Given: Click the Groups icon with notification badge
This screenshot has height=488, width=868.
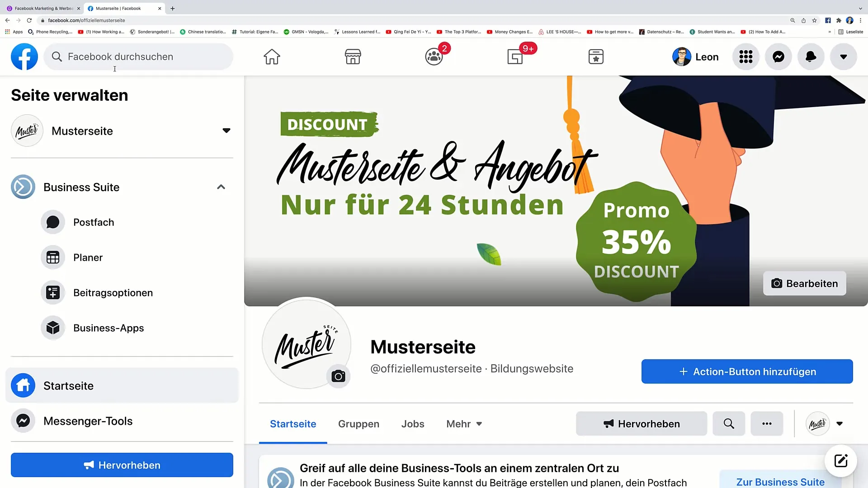Looking at the screenshot, I should pyautogui.click(x=434, y=56).
